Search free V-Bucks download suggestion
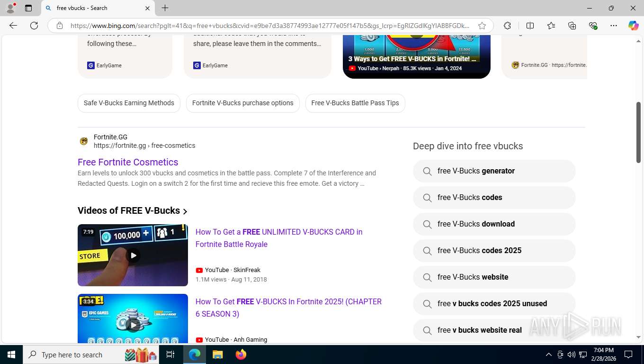 pyautogui.click(x=494, y=224)
